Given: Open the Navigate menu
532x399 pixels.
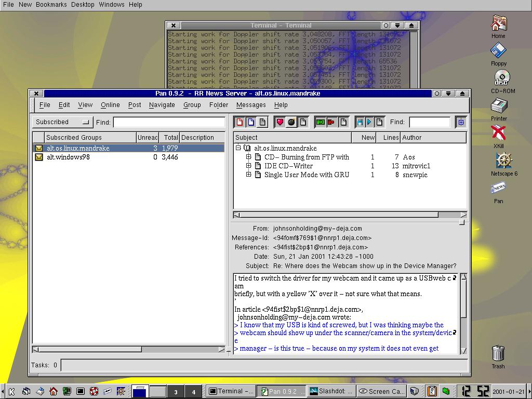Looking at the screenshot, I should point(162,105).
